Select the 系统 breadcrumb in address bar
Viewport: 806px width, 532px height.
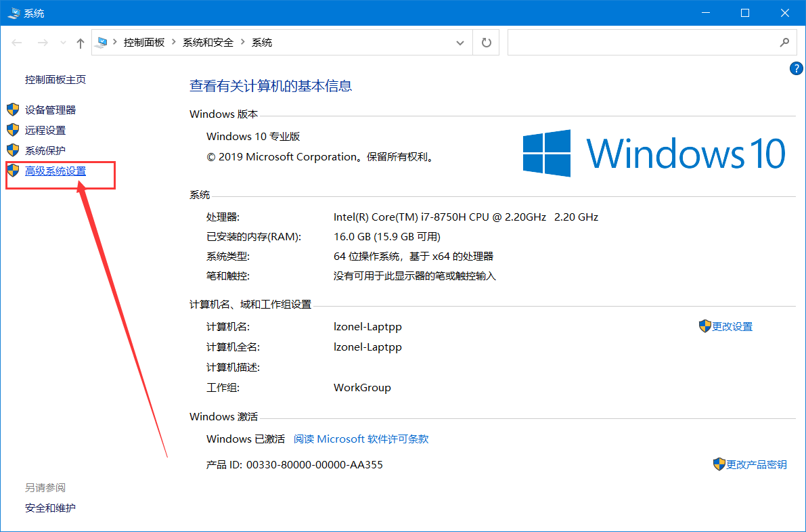pos(262,43)
